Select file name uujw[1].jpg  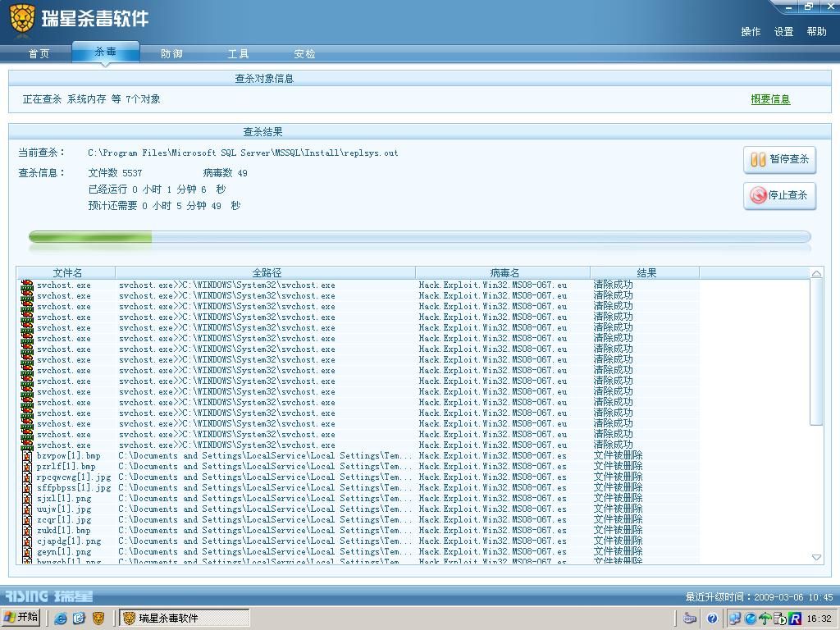tap(64, 509)
